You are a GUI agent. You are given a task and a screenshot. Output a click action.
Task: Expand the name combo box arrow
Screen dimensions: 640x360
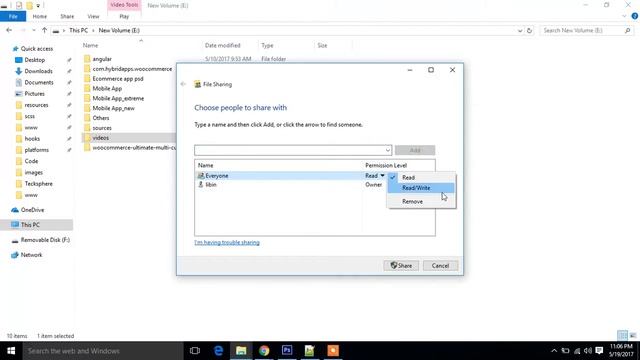387,150
